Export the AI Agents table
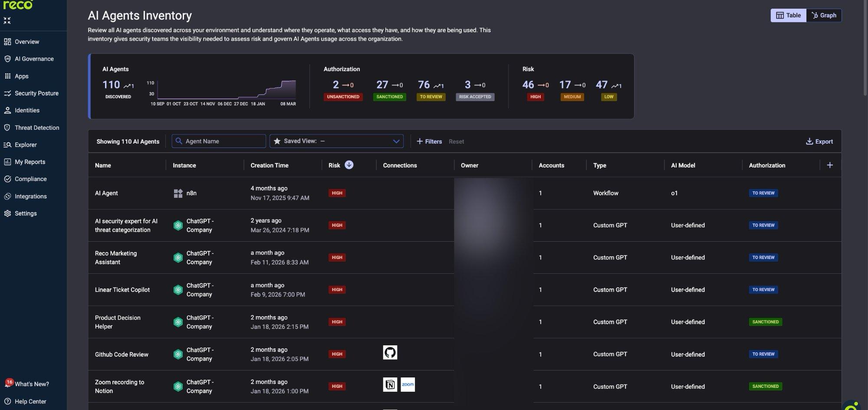 click(x=819, y=141)
